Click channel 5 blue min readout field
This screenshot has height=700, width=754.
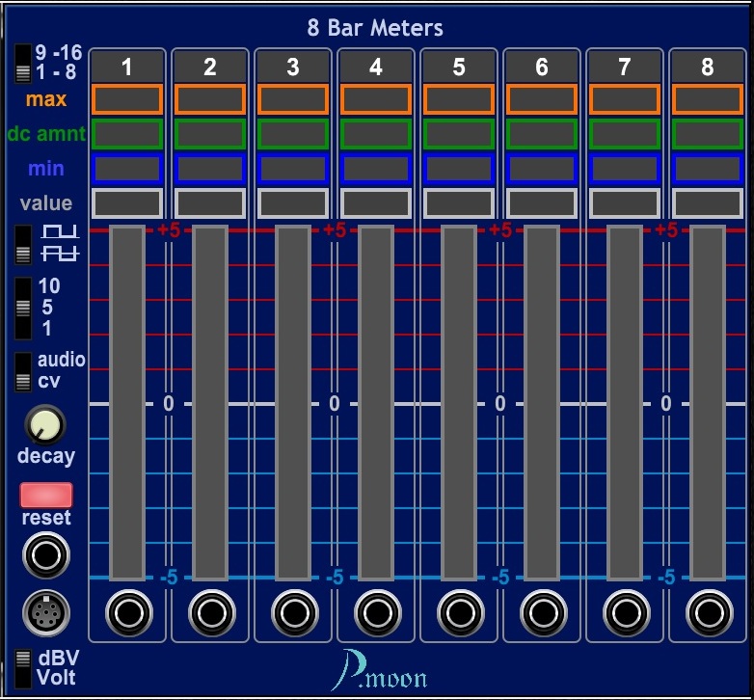pyautogui.click(x=460, y=169)
